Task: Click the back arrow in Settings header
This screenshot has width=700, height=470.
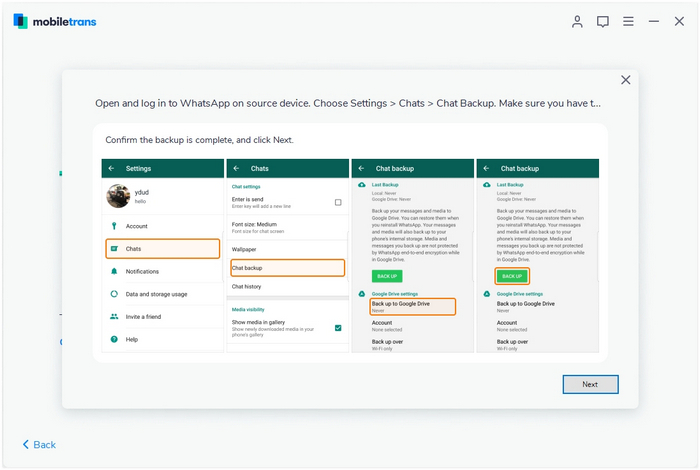Action: (x=112, y=168)
